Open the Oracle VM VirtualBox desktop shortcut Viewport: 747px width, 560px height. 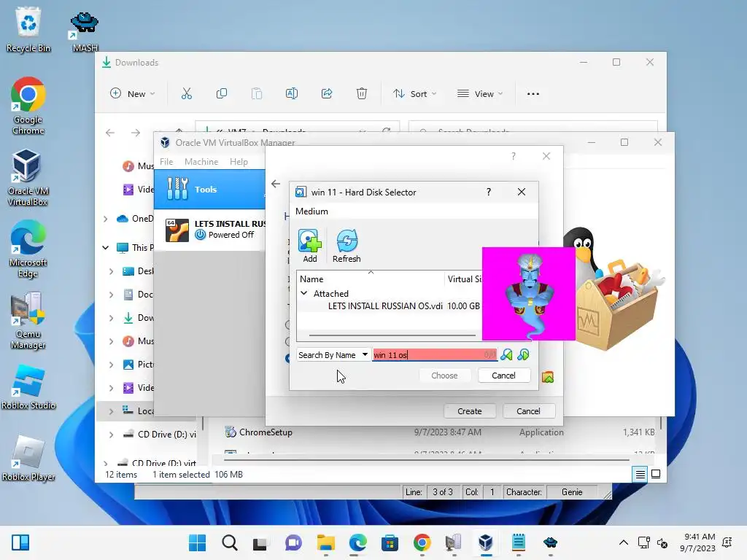[28, 177]
